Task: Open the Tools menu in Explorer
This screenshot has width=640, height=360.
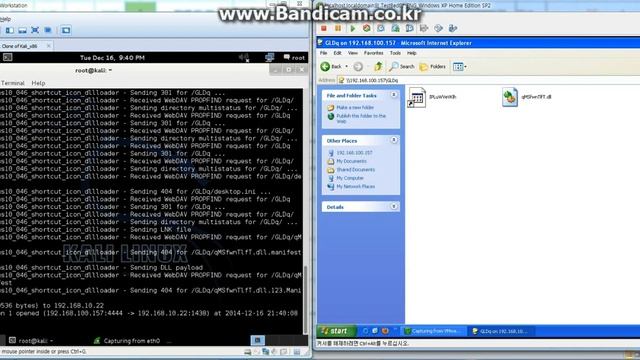Action: (x=395, y=53)
